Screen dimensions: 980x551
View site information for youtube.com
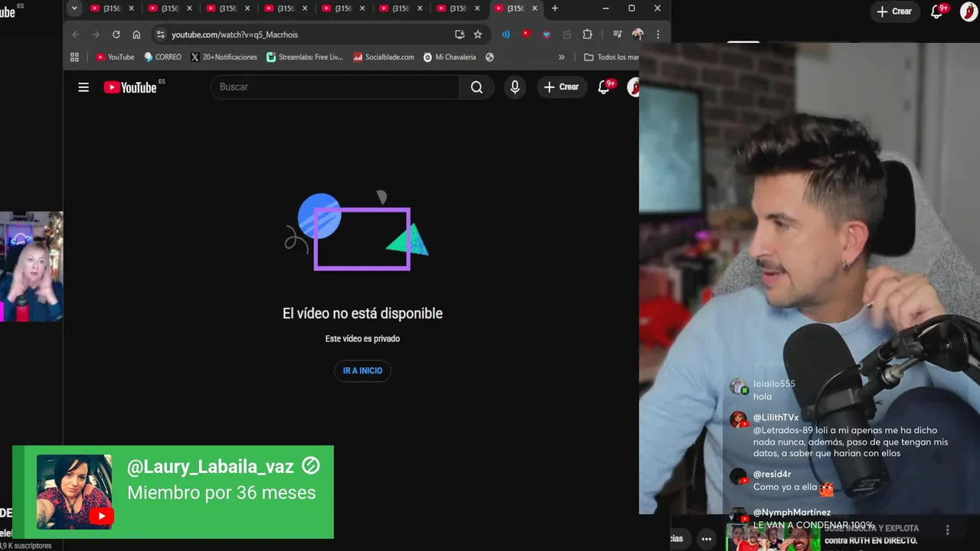pyautogui.click(x=160, y=34)
